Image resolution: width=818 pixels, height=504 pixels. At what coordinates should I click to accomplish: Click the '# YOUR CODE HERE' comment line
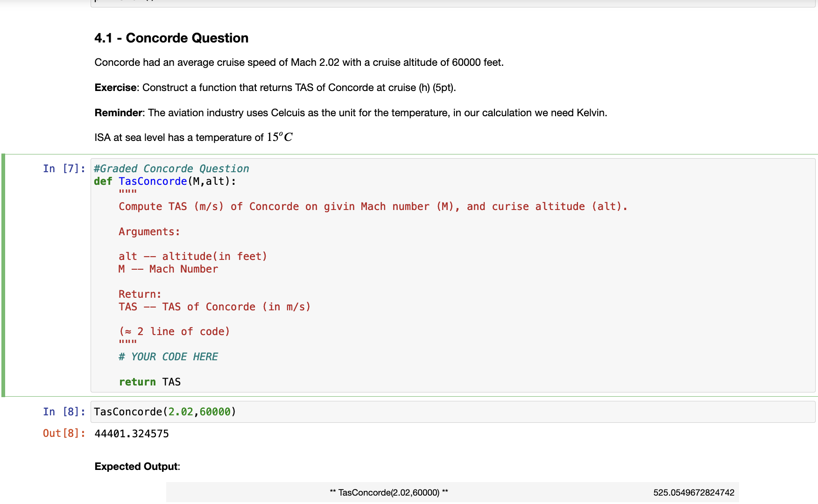[169, 356]
